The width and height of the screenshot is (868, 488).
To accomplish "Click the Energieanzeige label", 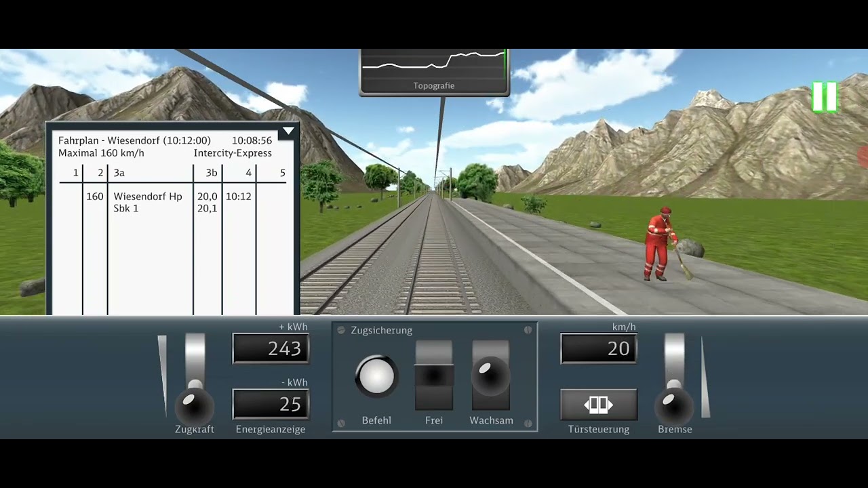I will (x=271, y=429).
